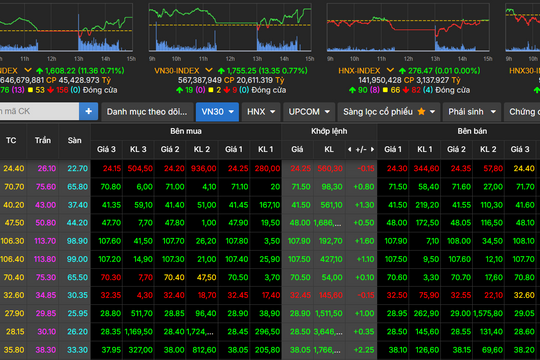Click the HNX-INDEX title label

(x=359, y=71)
